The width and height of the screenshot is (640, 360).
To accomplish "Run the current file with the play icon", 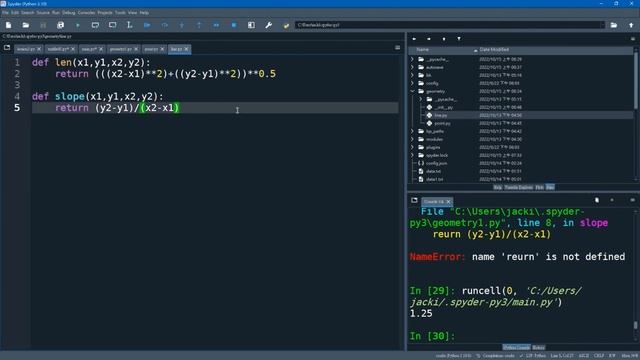I will pos(78,25).
